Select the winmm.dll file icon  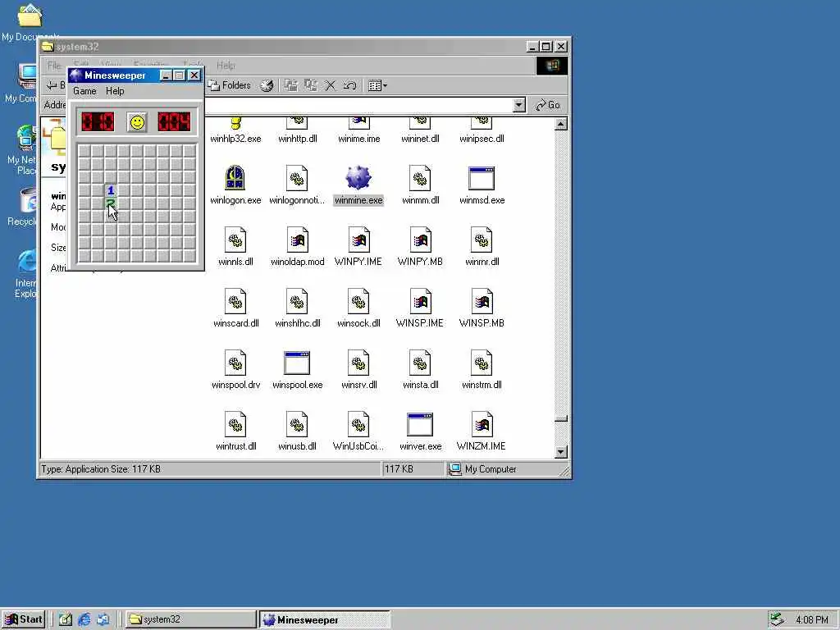click(x=420, y=178)
